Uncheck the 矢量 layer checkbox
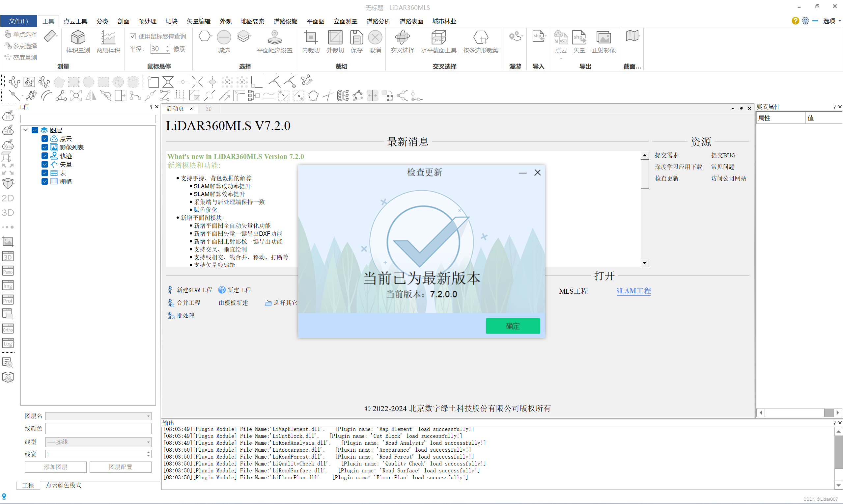Viewport: 843px width, 504px height. pyautogui.click(x=44, y=164)
